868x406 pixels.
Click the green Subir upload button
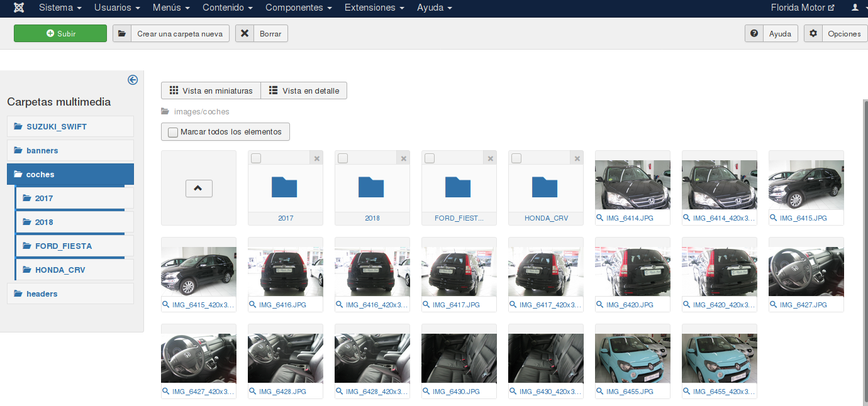click(x=60, y=33)
